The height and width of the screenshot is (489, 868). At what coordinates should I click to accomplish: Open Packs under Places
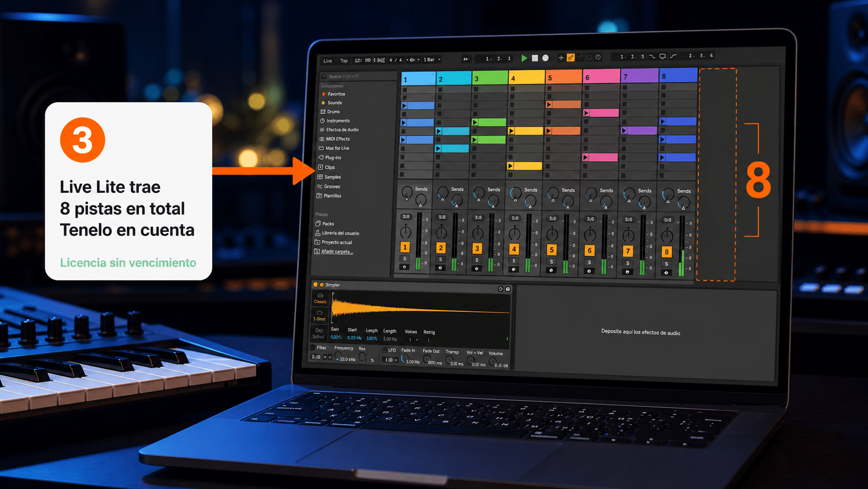[328, 224]
